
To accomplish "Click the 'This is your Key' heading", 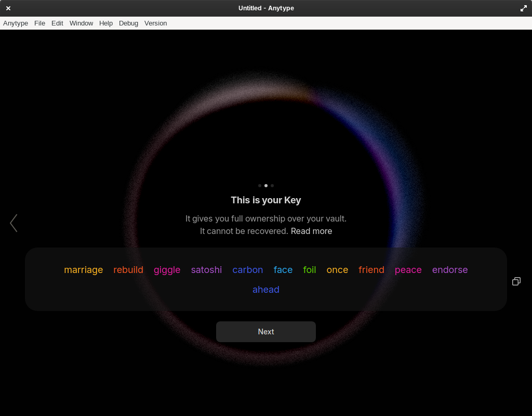I will [265, 200].
